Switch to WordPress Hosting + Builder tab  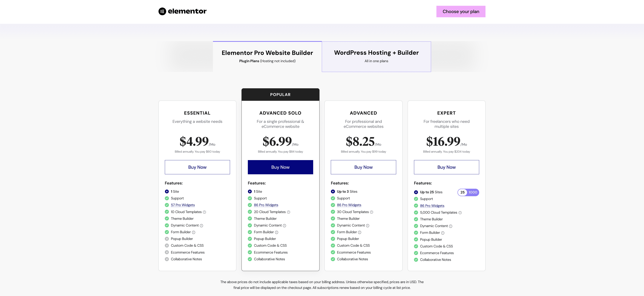[376, 56]
